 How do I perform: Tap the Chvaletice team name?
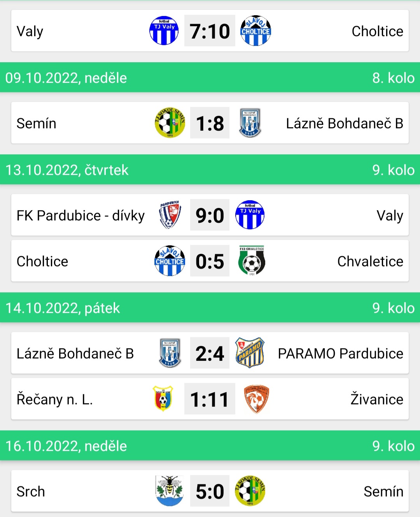[x=370, y=261]
